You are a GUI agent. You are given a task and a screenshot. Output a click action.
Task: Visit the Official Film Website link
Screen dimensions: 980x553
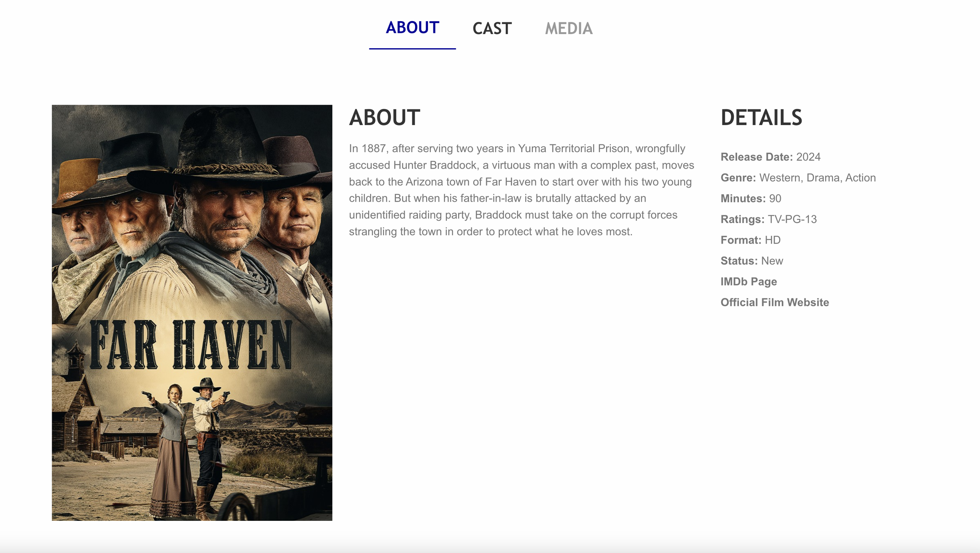pos(775,302)
